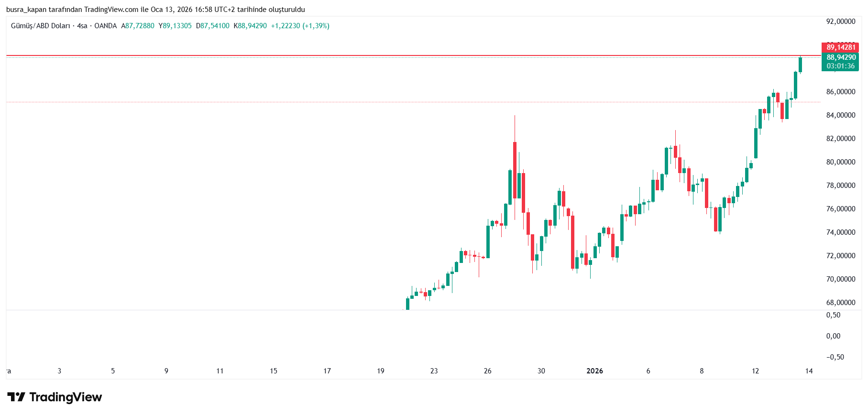Click the TradingView wordmark text

[x=66, y=397]
